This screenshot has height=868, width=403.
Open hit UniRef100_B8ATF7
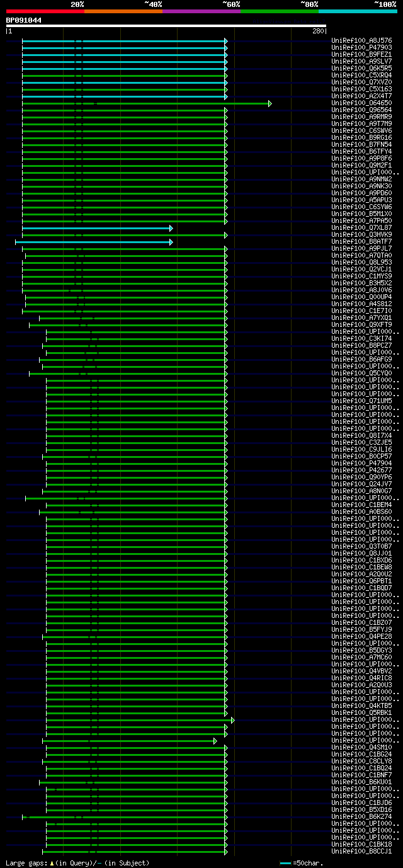tap(361, 242)
